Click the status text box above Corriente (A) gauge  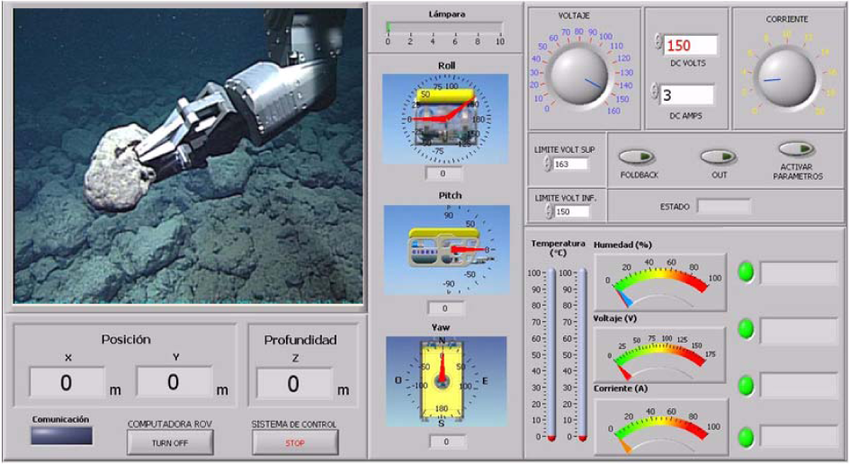pyautogui.click(x=800, y=385)
